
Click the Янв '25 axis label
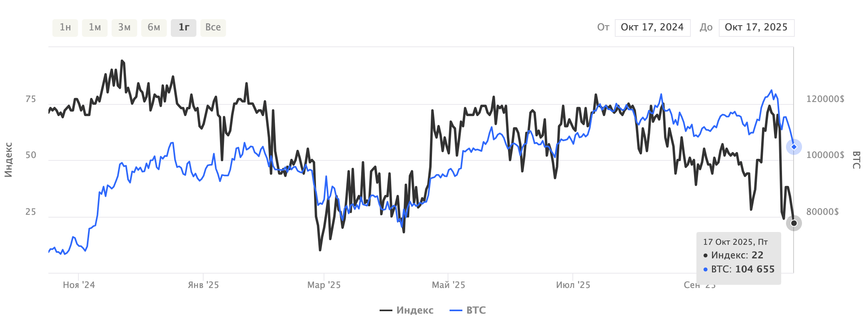pos(203,285)
